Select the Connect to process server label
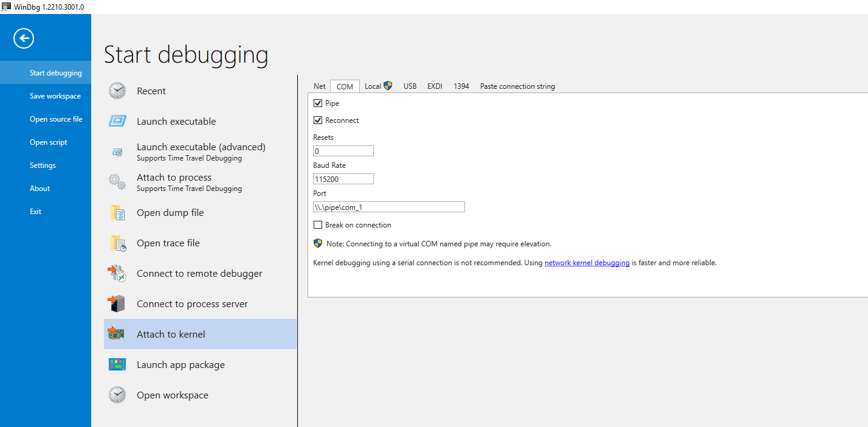The height and width of the screenshot is (427, 868). point(192,304)
